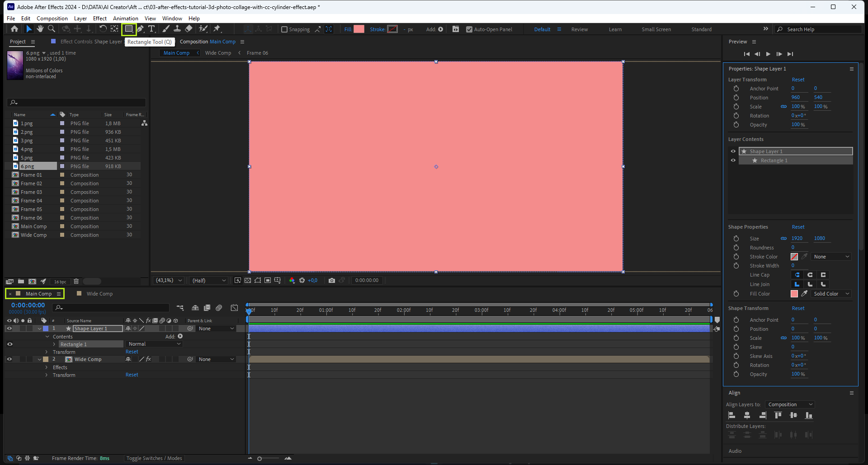Click the Fill color swatch in toolbar
This screenshot has height=465, width=868.
coord(359,29)
